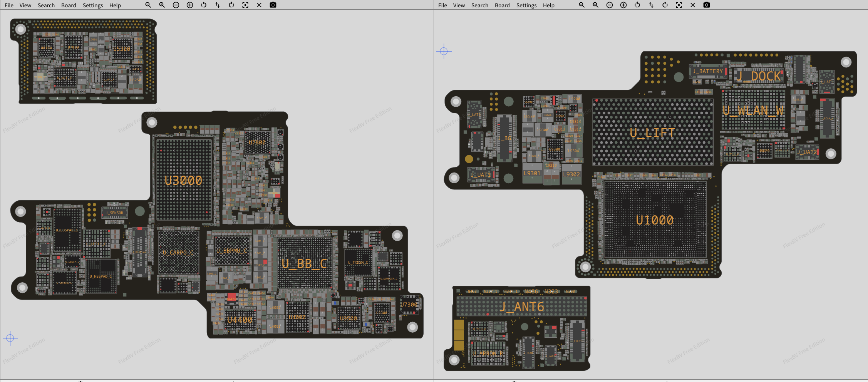The width and height of the screenshot is (868, 382).
Task: Select the J_DOCK connector
Action: pyautogui.click(x=758, y=77)
